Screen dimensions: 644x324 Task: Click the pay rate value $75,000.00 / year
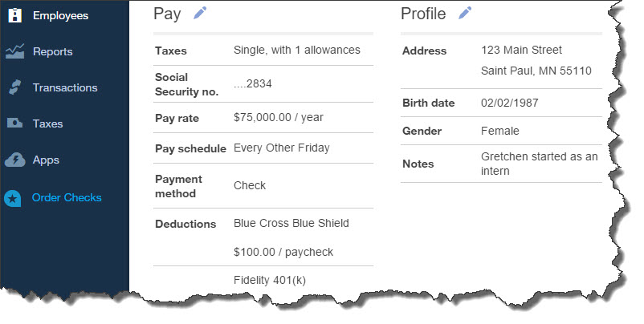coord(279,118)
